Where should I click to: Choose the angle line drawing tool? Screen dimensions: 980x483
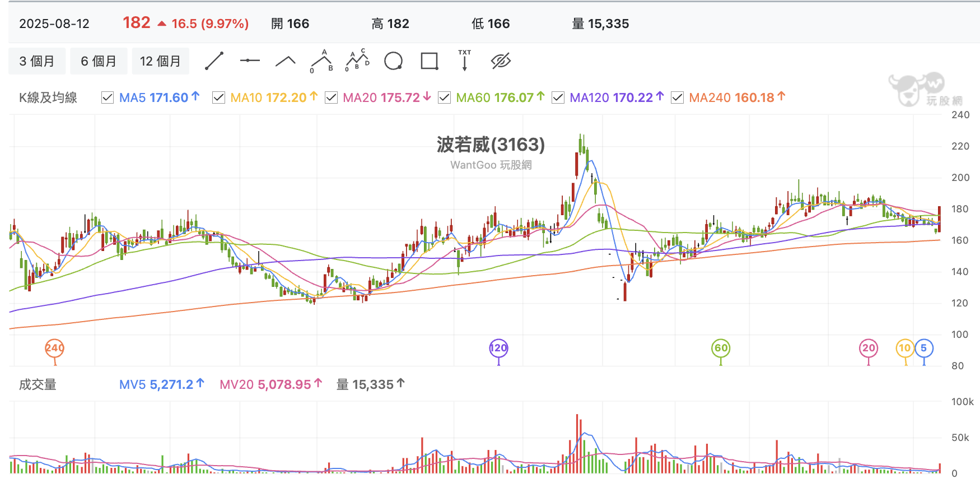coord(286,61)
